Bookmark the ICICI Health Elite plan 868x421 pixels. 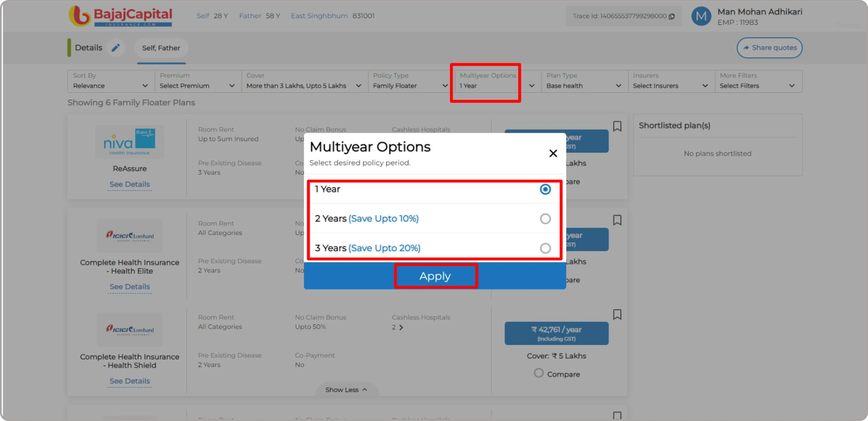pos(617,220)
